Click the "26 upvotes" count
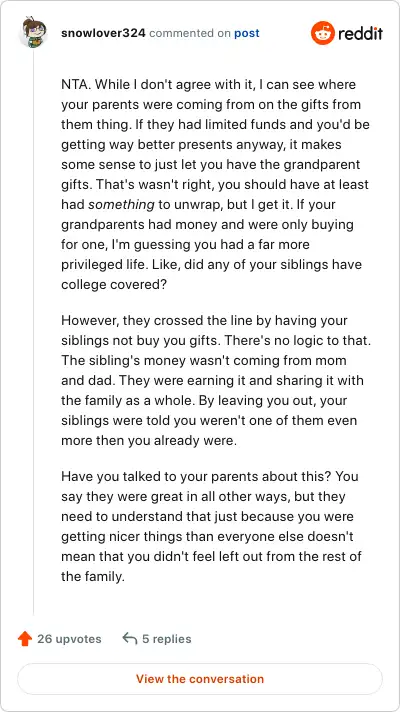The image size is (400, 712). tap(69, 639)
